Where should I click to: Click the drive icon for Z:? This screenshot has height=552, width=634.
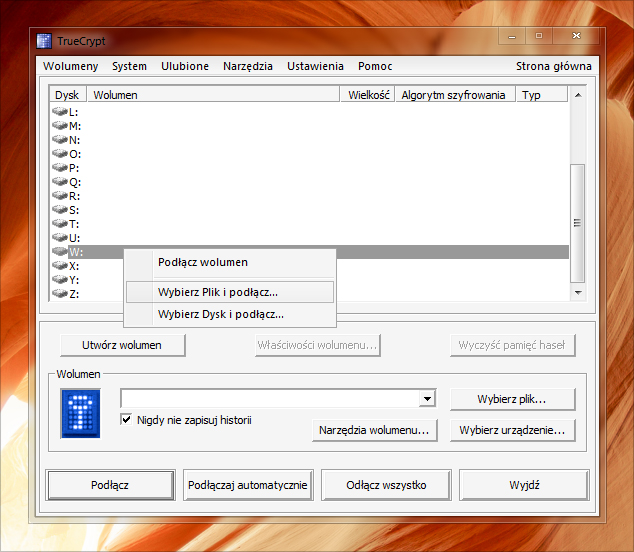[60, 294]
